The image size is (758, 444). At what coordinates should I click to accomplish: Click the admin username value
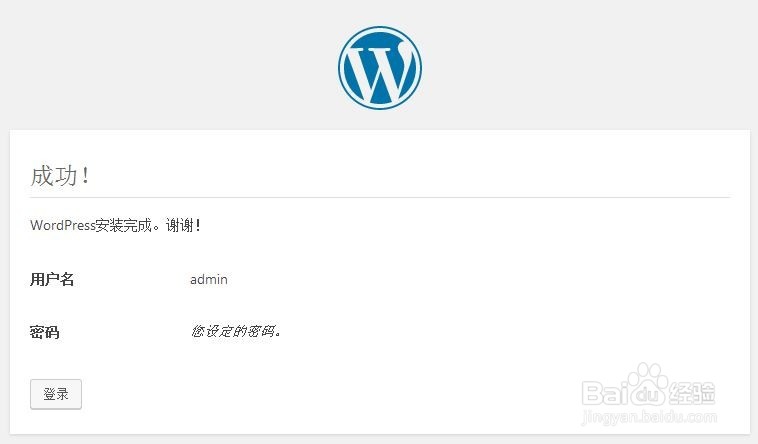[x=209, y=280]
